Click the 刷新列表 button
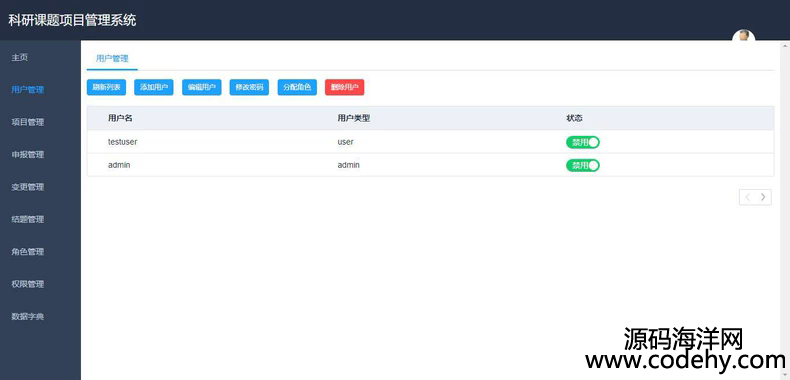 pyautogui.click(x=106, y=87)
